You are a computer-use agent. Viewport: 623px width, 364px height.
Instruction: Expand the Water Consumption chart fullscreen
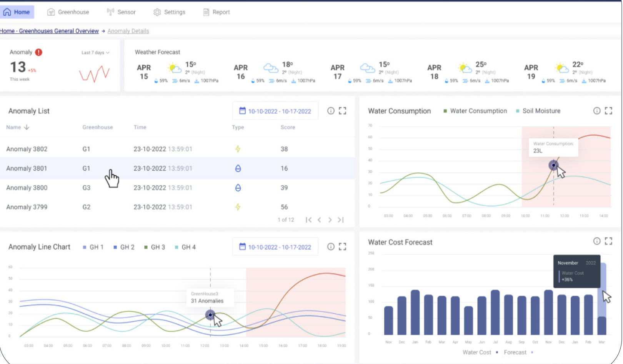608,111
